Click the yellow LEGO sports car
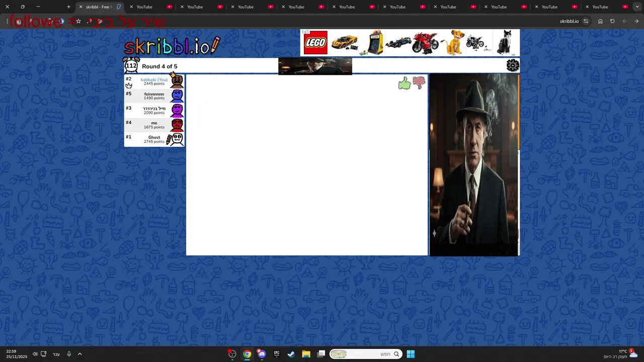The width and height of the screenshot is (644, 362). 344,43
